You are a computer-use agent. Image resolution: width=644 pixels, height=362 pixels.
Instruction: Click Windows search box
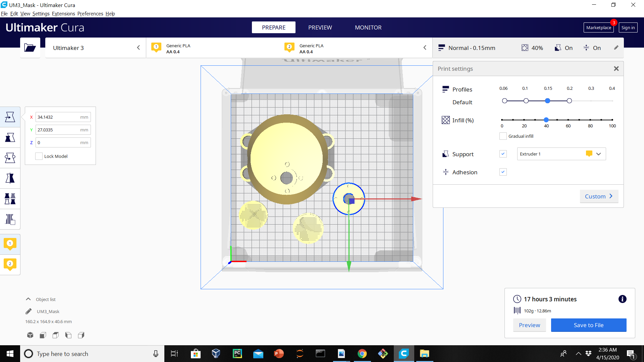(92, 354)
